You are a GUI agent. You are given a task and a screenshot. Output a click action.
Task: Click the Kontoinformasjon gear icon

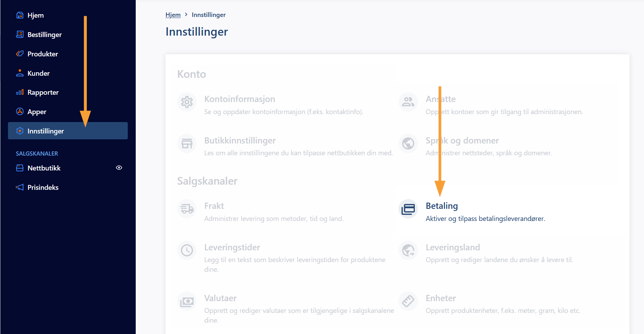tap(187, 102)
